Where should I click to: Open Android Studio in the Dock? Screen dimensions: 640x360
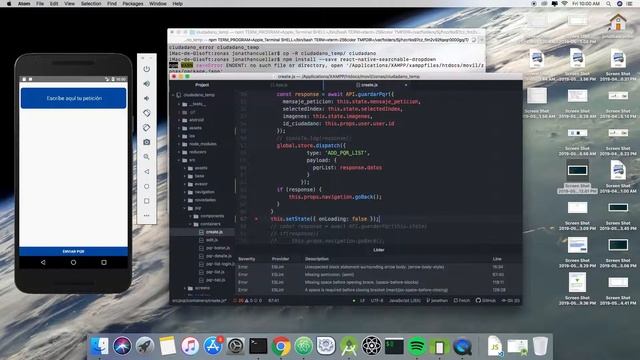pyautogui.click(x=349, y=346)
